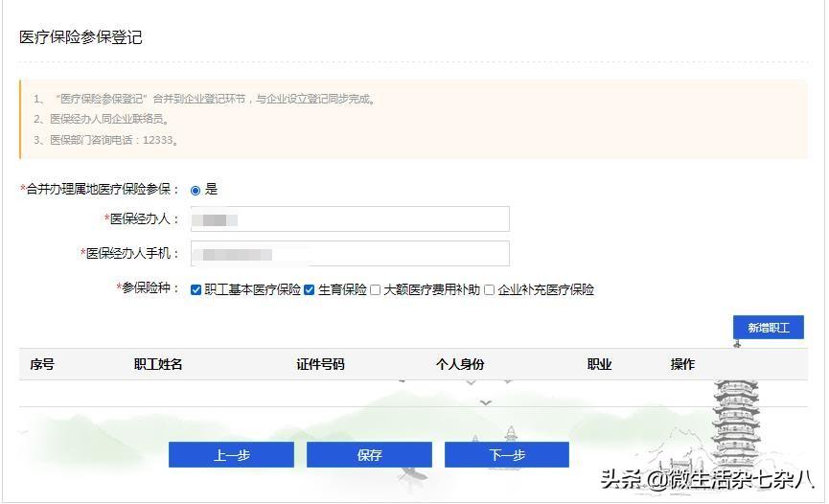829x504 pixels.
Task: Click the 医疗保险参保登记 page title
Action: tap(81, 37)
